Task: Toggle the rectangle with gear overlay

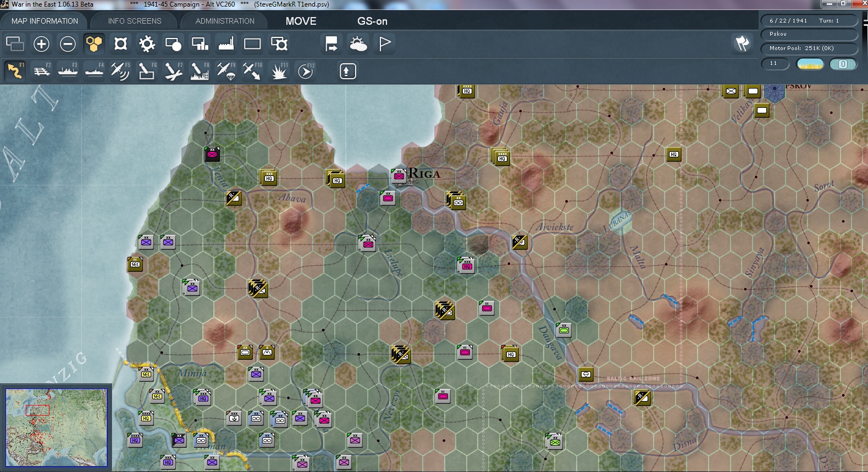Action: coord(279,43)
